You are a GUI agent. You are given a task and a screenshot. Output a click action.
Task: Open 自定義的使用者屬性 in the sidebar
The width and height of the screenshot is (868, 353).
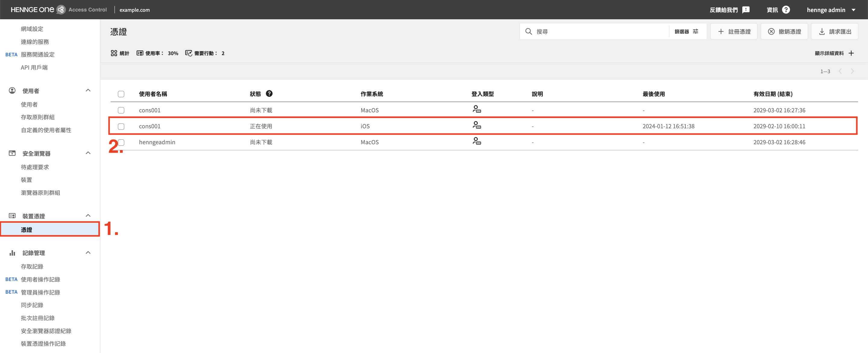46,130
